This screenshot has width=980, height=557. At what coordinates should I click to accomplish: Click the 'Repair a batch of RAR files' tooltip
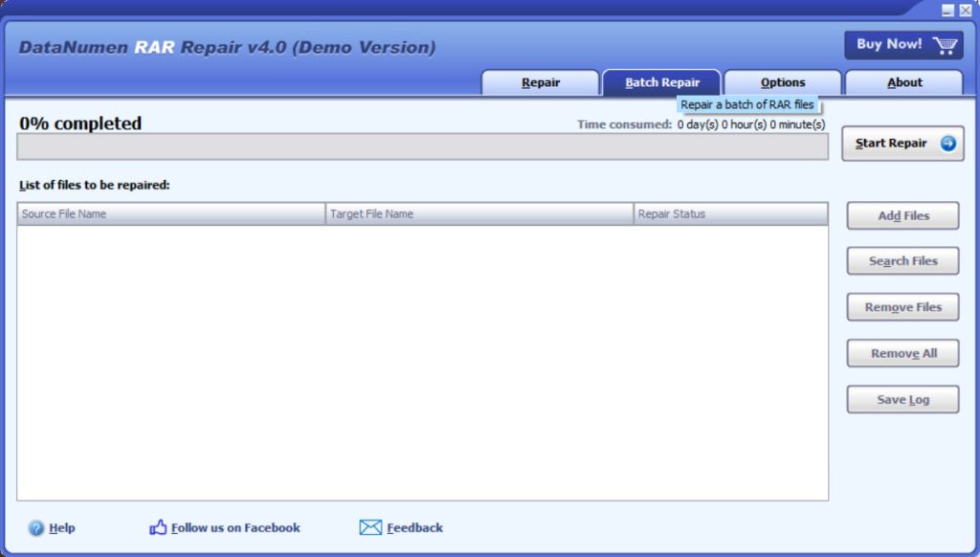point(746,104)
